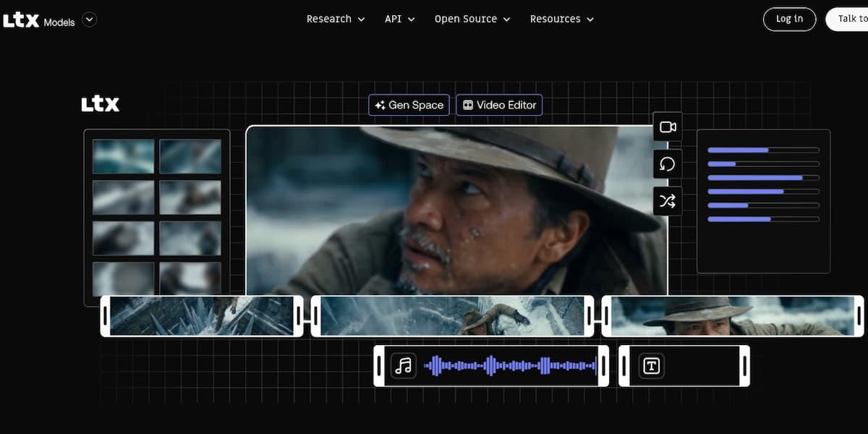
Task: Select third-row right thumbnail in media grid
Action: coord(190,238)
